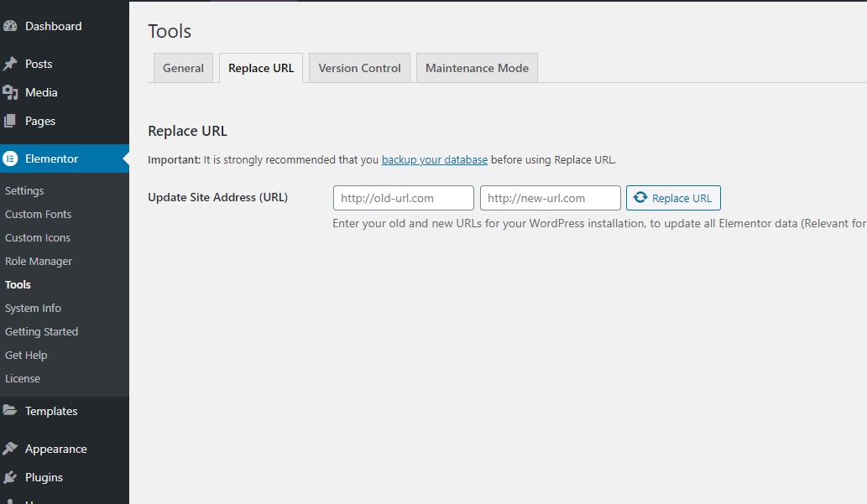
Task: Click the Elementor logo icon
Action: click(10, 158)
